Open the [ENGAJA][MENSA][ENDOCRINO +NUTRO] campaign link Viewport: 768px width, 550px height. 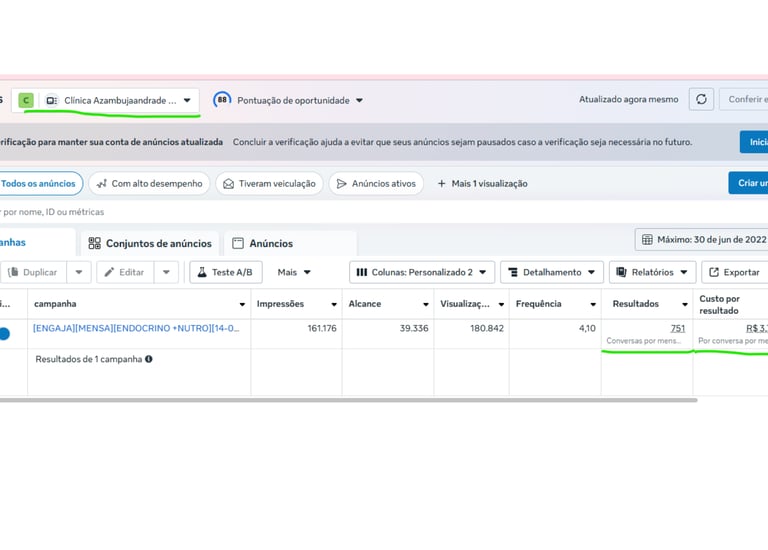pos(136,328)
